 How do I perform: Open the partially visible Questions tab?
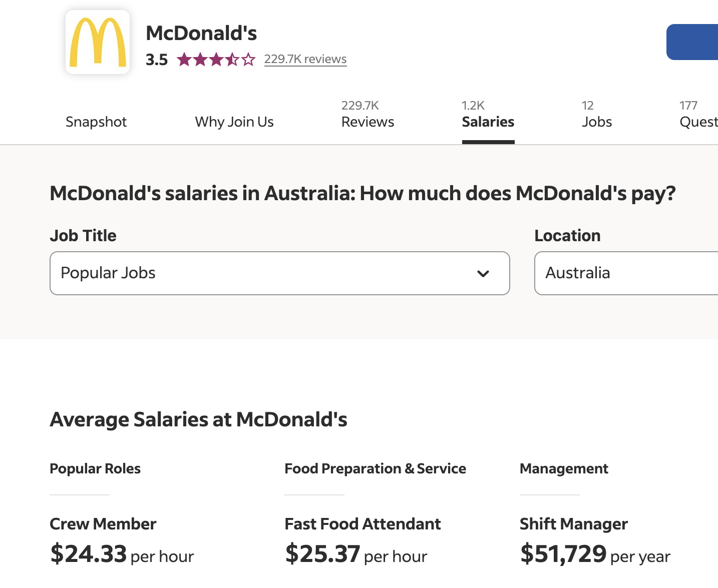tap(698, 116)
